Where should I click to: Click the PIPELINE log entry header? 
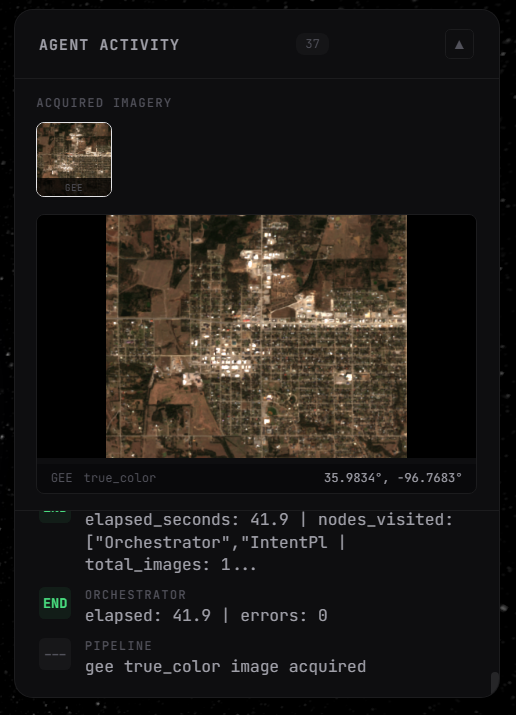coord(118,646)
